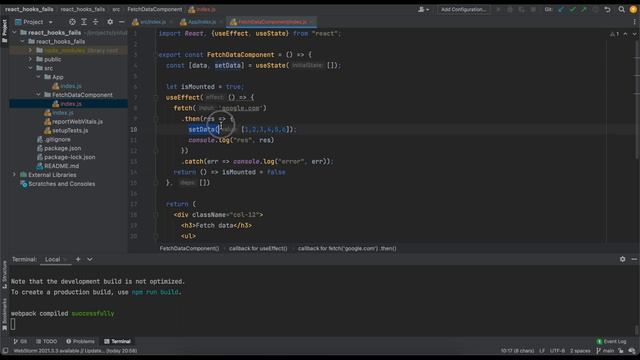Collapse the root react_hooks_fails project folder
640x360 pixels.
(x=15, y=32)
